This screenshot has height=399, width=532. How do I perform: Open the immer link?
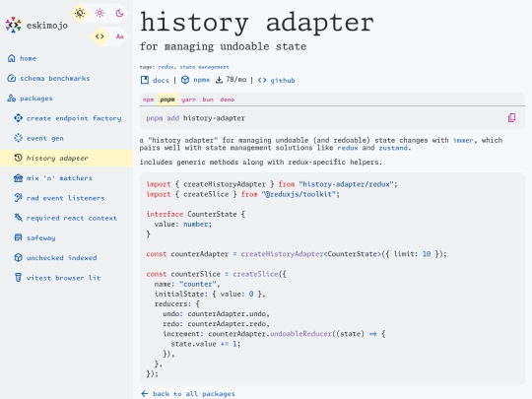[x=463, y=140]
